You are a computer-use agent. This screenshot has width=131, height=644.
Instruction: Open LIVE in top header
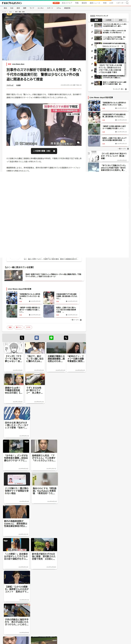(x=111, y=3)
